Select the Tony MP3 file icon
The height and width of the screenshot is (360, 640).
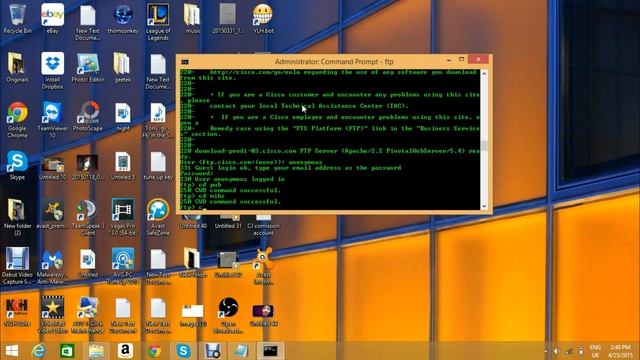[x=158, y=120]
